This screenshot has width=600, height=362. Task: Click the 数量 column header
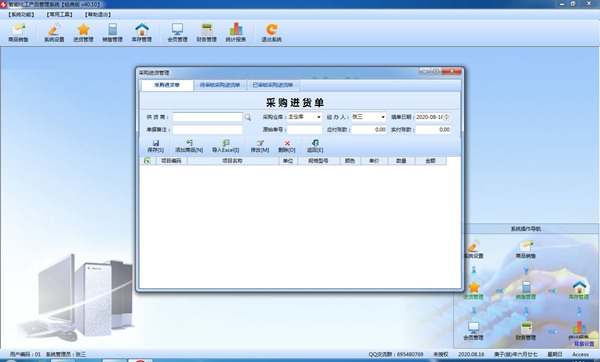coord(401,161)
